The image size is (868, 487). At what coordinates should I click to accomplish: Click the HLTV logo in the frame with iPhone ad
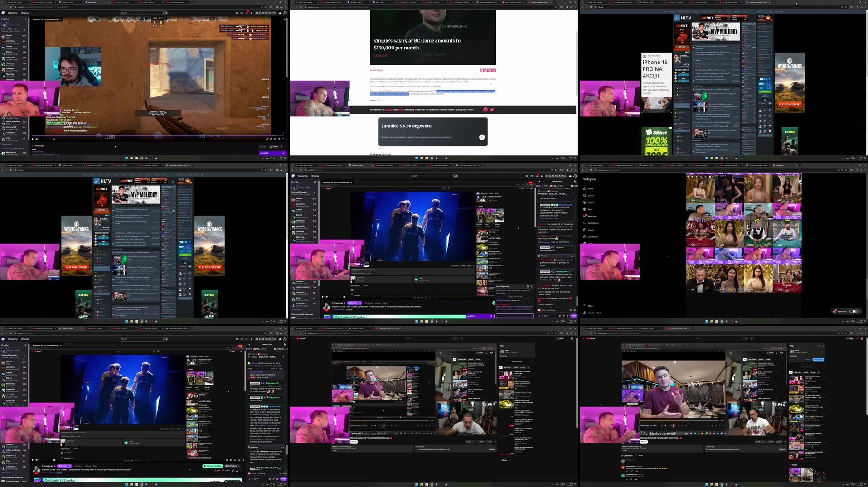point(683,18)
